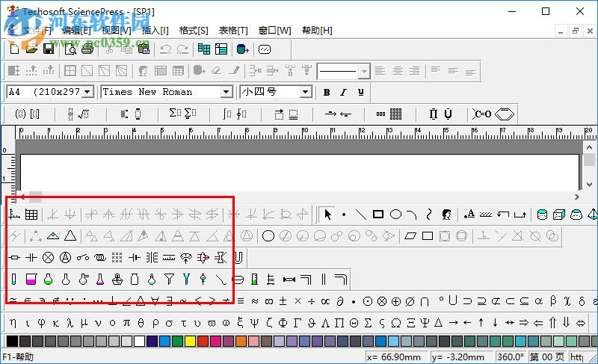Open the line style dropdown
The width and height of the screenshot is (598, 364).
click(365, 71)
